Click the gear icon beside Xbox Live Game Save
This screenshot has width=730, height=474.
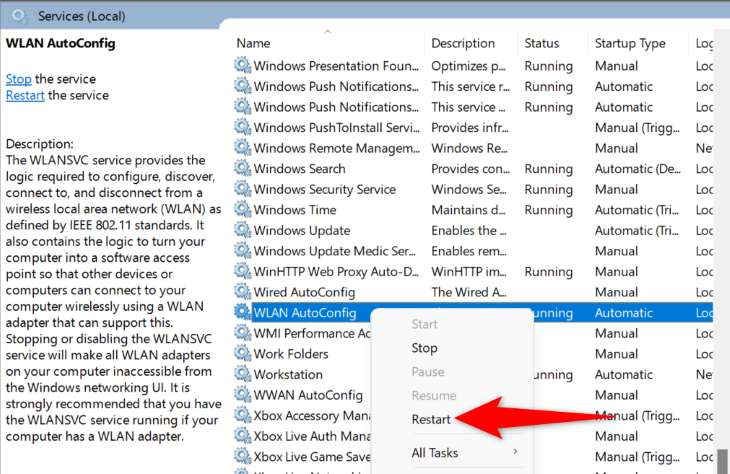pos(243,456)
